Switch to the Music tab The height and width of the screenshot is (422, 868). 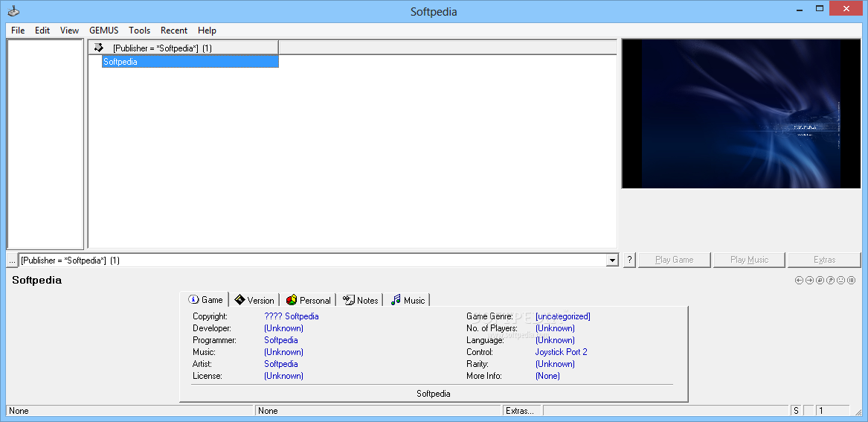pyautogui.click(x=408, y=300)
